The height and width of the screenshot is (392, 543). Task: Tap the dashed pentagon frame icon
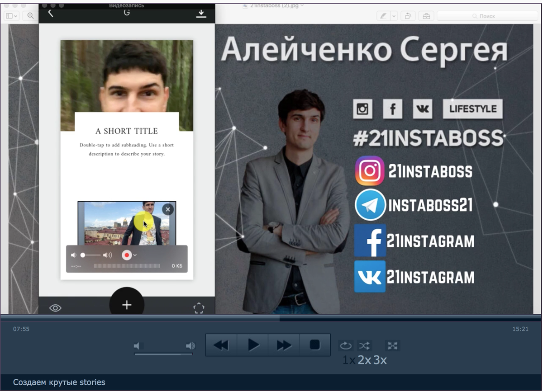(199, 308)
